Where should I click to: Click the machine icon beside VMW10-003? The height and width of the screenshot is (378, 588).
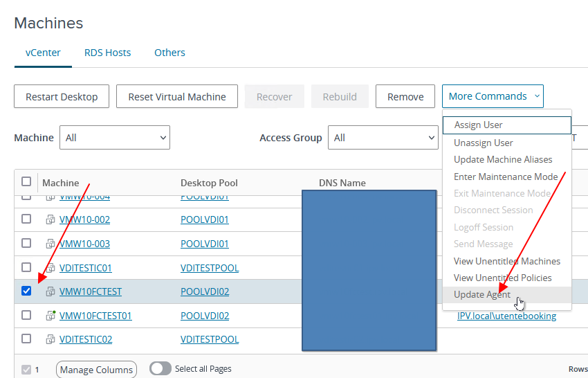coord(50,244)
